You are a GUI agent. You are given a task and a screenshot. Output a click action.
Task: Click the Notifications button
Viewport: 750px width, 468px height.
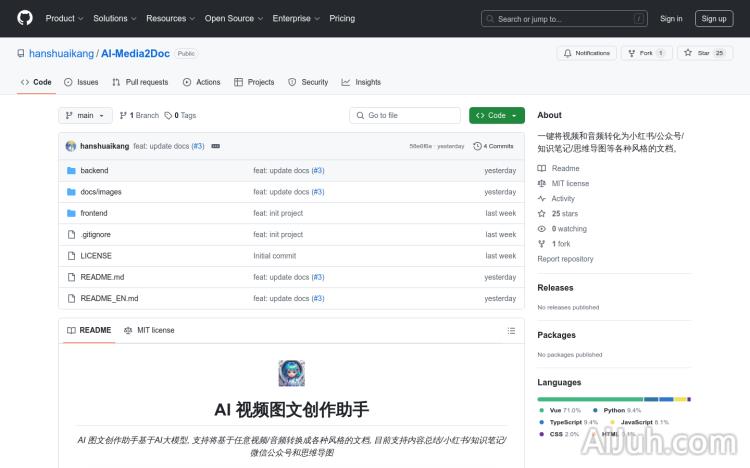pyautogui.click(x=587, y=53)
